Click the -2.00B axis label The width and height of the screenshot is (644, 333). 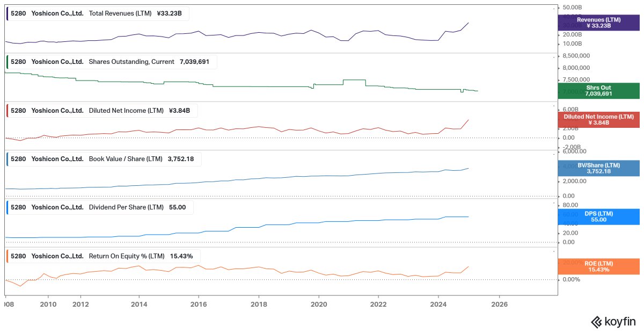572,147
